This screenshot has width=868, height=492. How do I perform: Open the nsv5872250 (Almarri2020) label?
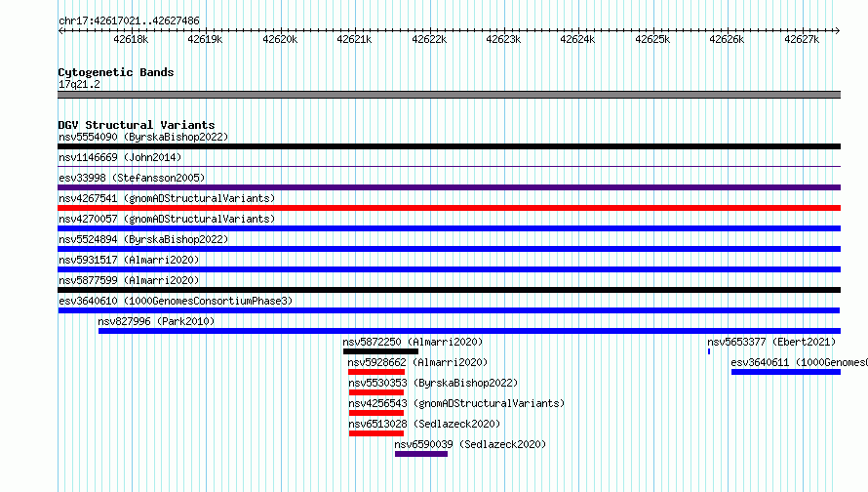(413, 342)
